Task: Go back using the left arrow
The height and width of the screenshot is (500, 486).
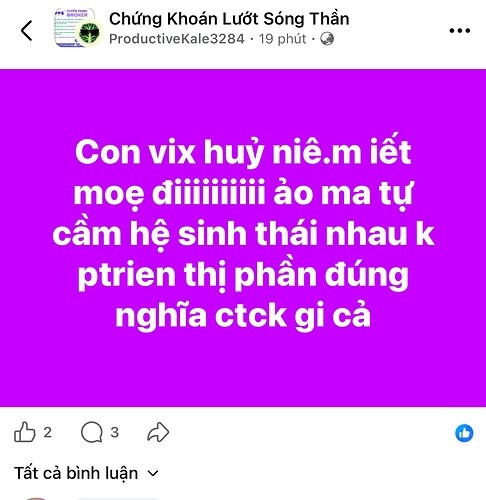Action: pyautogui.click(x=27, y=30)
